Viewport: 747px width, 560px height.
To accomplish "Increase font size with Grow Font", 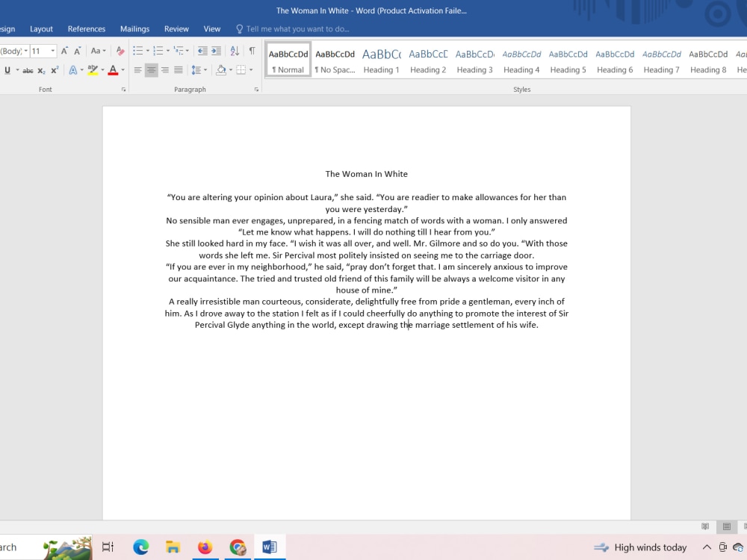I will (64, 51).
